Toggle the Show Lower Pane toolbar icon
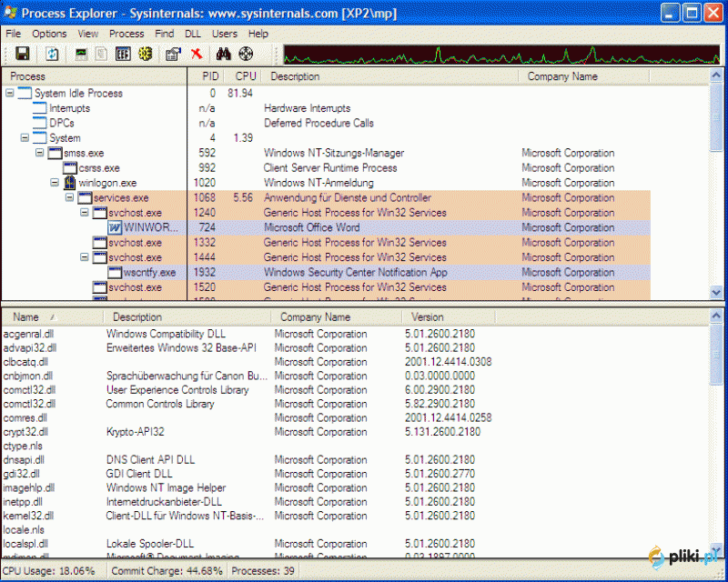Viewport: 728px width, 582px height. [123, 54]
